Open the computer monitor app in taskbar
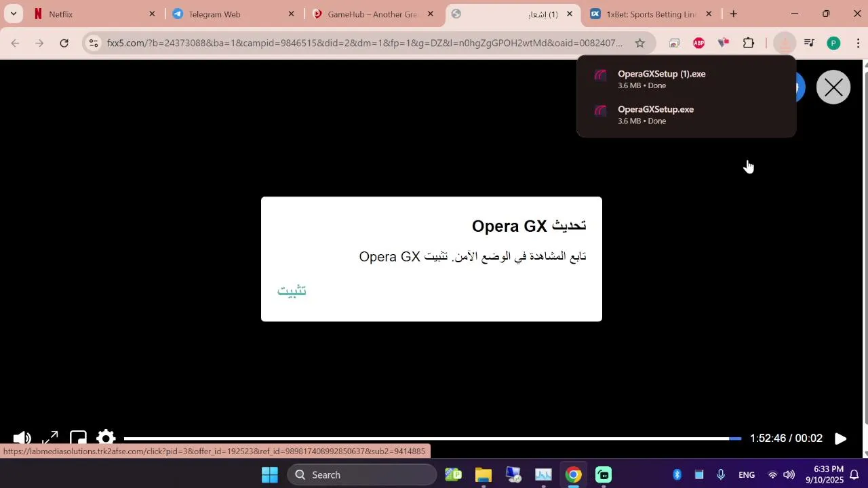This screenshot has height=488, width=868. [x=513, y=474]
